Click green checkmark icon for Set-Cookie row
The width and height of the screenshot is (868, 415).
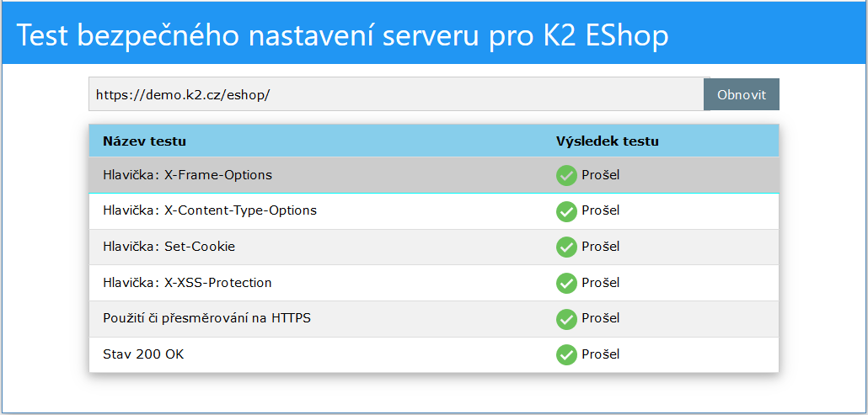pyautogui.click(x=566, y=247)
